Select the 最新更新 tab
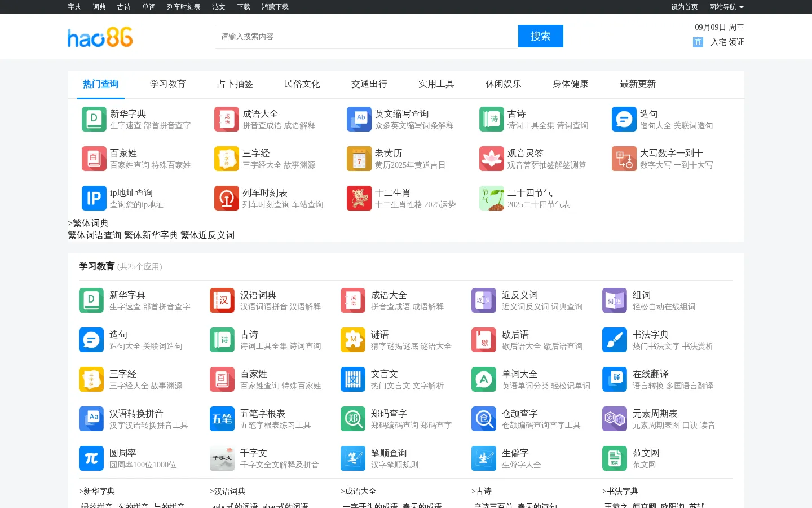Viewport: 812px width, 508px height. [x=637, y=84]
